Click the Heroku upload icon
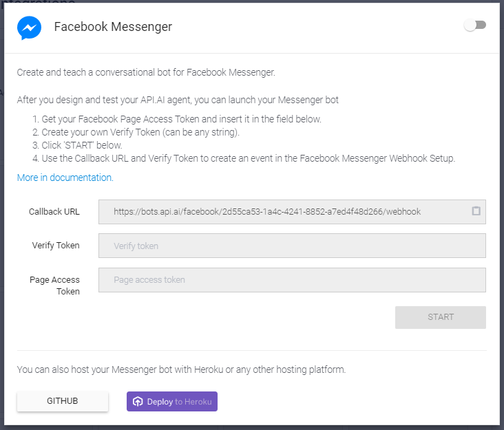This screenshot has height=430, width=504. tap(138, 401)
